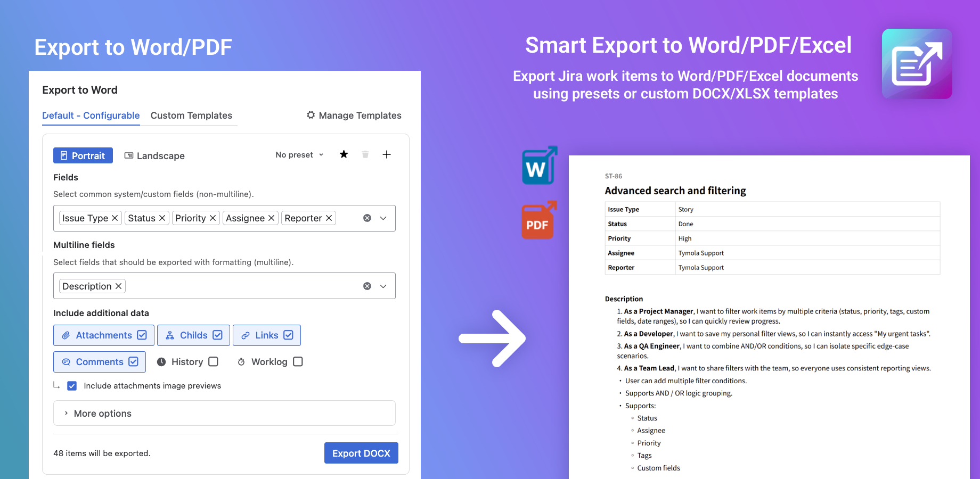Open the No preset dropdown
Viewport: 980px width, 479px height.
coord(299,155)
